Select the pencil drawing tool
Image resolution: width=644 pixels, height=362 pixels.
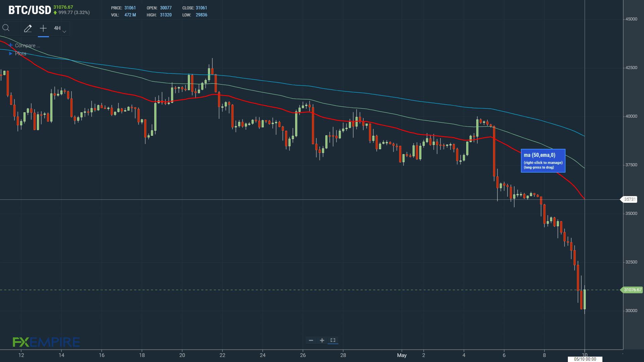pos(28,28)
